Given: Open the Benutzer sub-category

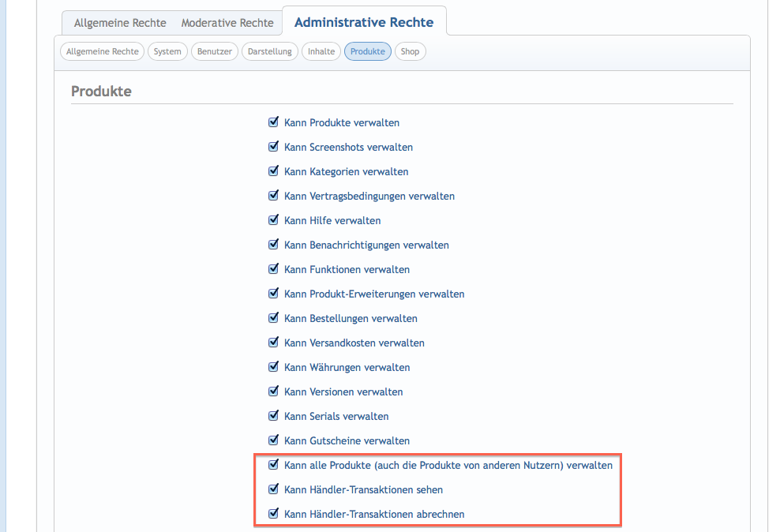Looking at the screenshot, I should click(x=215, y=52).
